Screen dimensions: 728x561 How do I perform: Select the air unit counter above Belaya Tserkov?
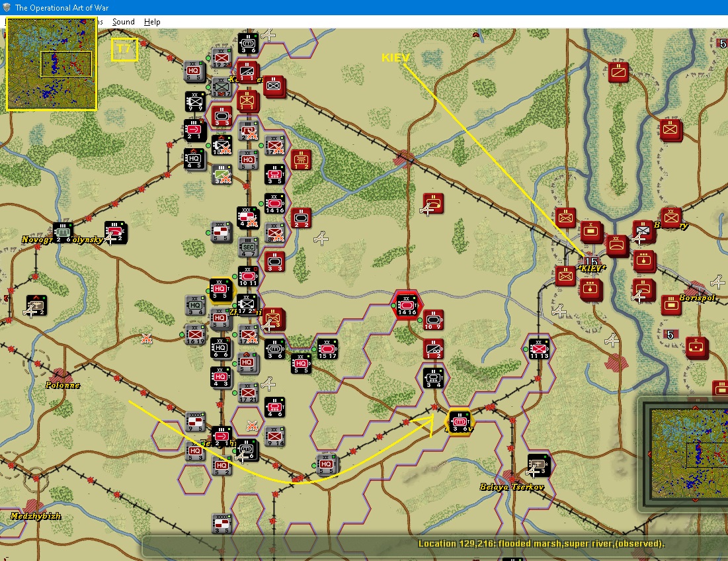coord(539,465)
